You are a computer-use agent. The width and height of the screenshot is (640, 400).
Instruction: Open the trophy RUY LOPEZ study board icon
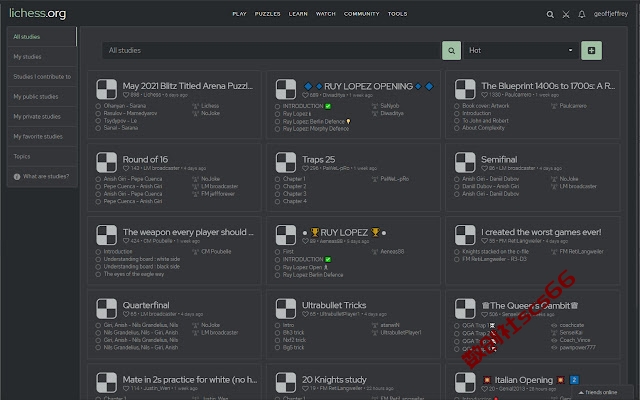coord(286,236)
